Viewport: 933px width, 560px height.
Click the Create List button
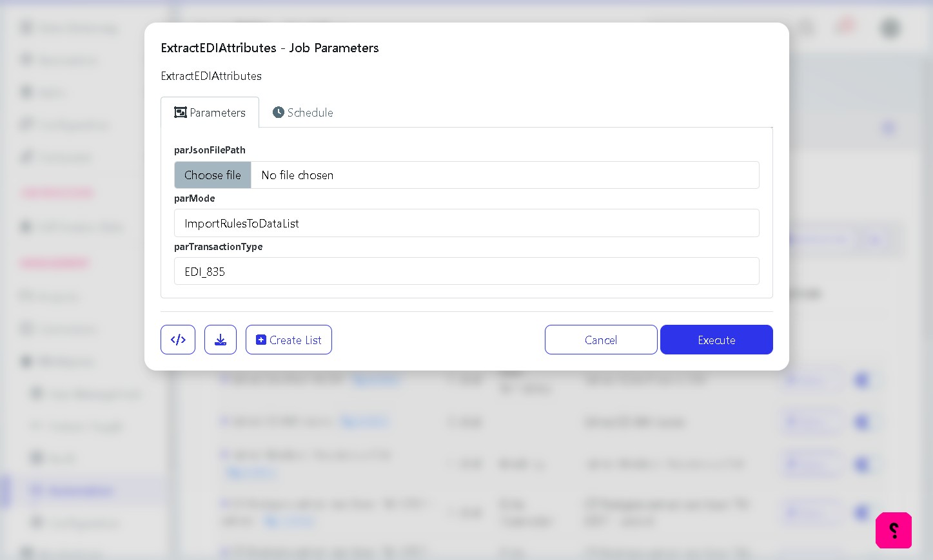[289, 340]
